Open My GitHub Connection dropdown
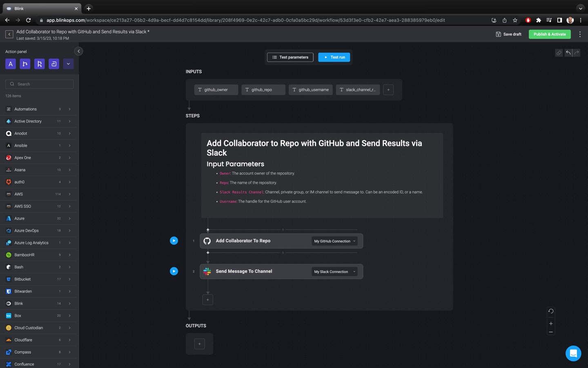 click(334, 241)
